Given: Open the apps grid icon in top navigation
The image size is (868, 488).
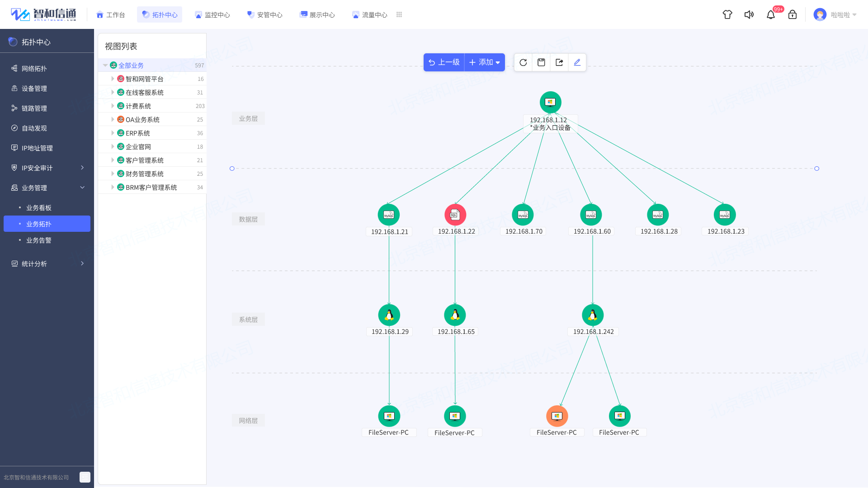Looking at the screenshot, I should pos(399,14).
